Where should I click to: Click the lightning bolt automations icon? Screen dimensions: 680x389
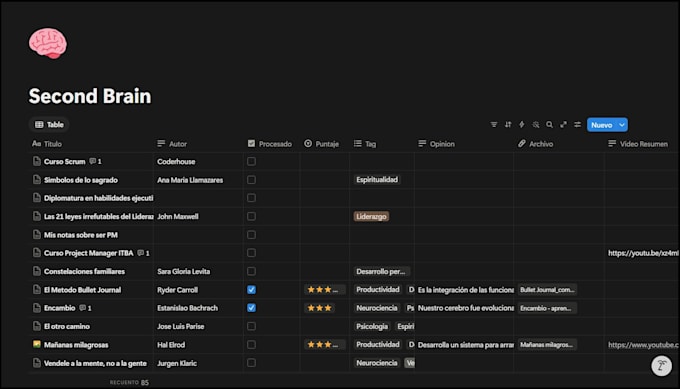pos(522,125)
